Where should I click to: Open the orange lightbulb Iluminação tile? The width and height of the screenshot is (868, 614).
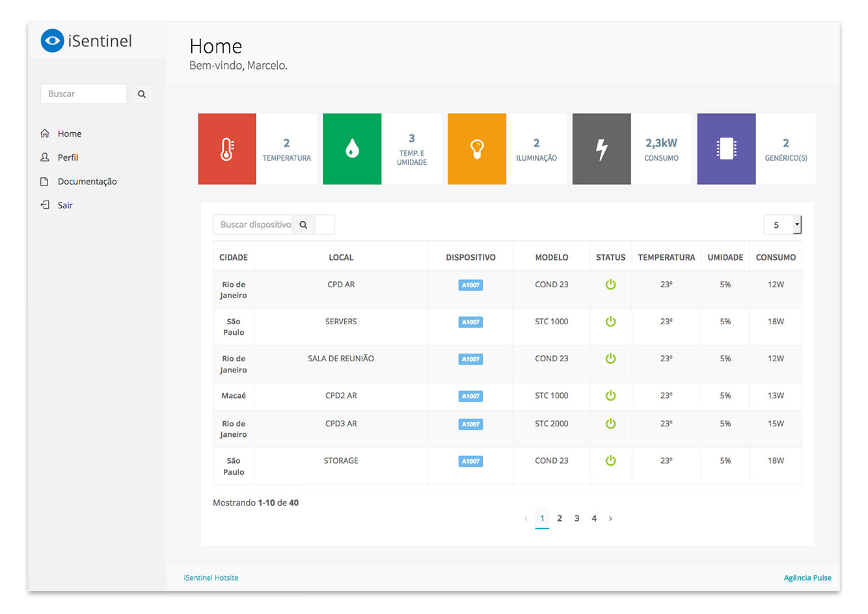tap(477, 149)
